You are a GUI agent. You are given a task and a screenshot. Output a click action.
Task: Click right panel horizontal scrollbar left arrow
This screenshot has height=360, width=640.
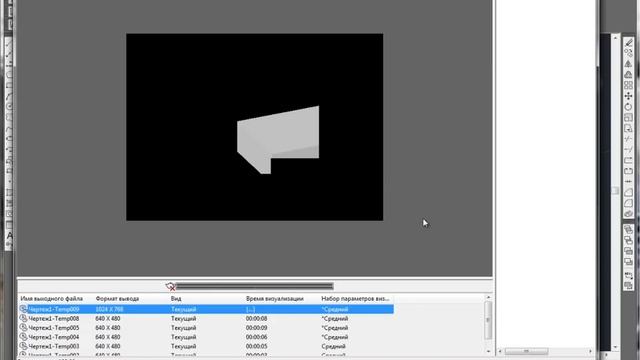point(500,351)
